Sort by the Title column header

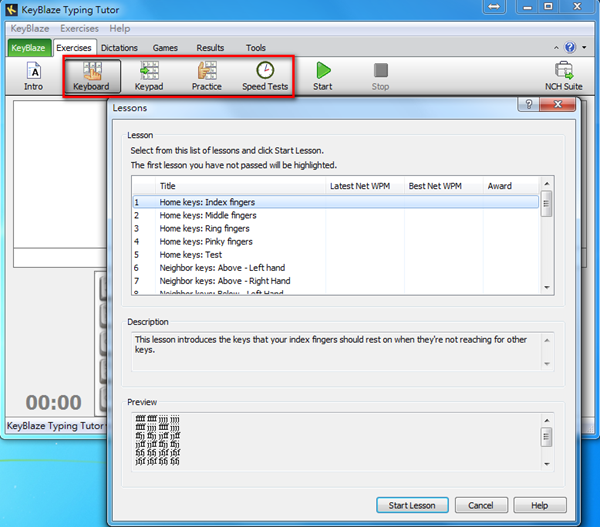click(x=241, y=186)
